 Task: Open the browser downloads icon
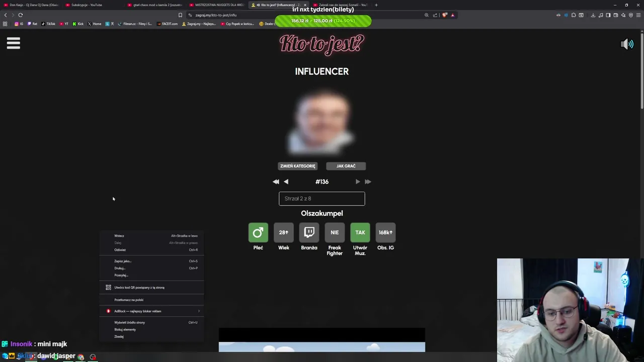[x=593, y=15]
